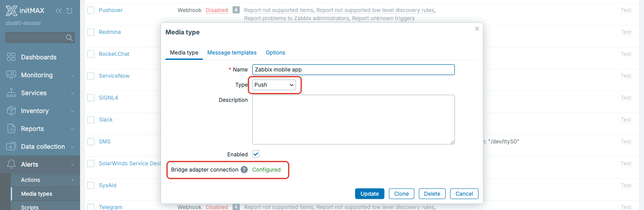The image size is (644, 210).
Task: Open the Rocket.Chat media type link
Action: click(x=114, y=54)
